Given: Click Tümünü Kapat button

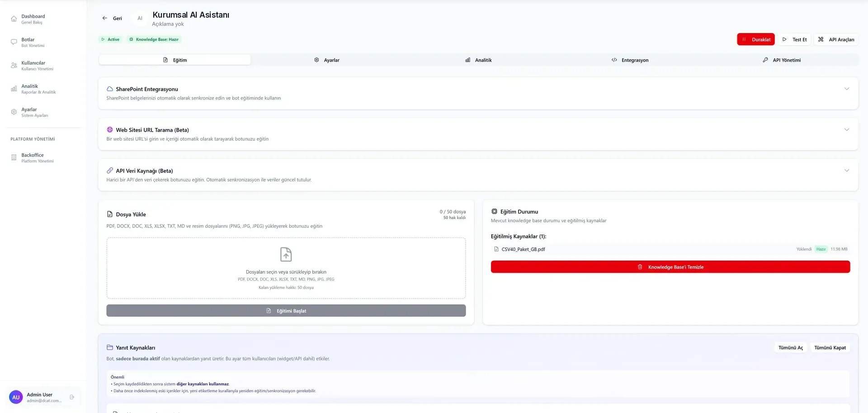Looking at the screenshot, I should pos(830,347).
